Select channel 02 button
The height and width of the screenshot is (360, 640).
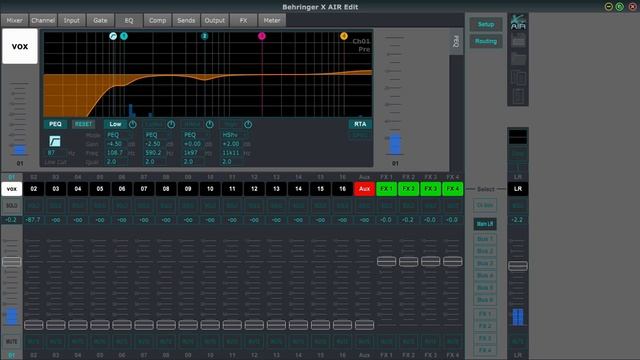point(33,189)
